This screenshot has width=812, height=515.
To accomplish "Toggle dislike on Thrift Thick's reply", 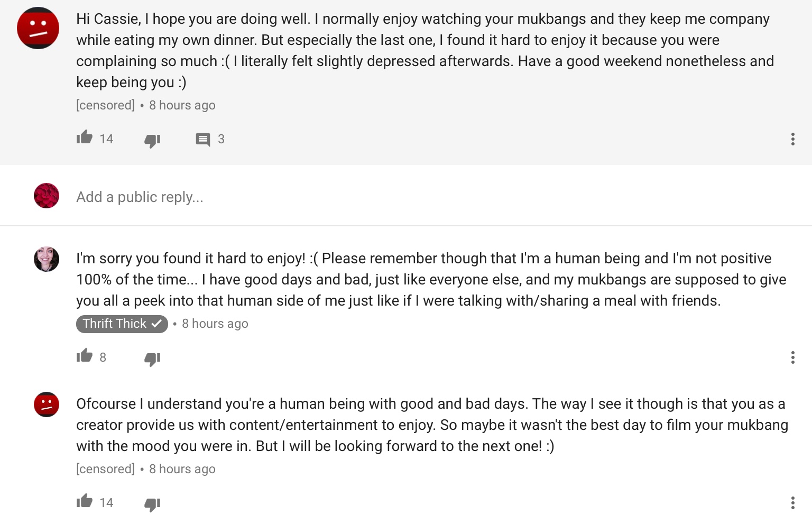I will 152,358.
